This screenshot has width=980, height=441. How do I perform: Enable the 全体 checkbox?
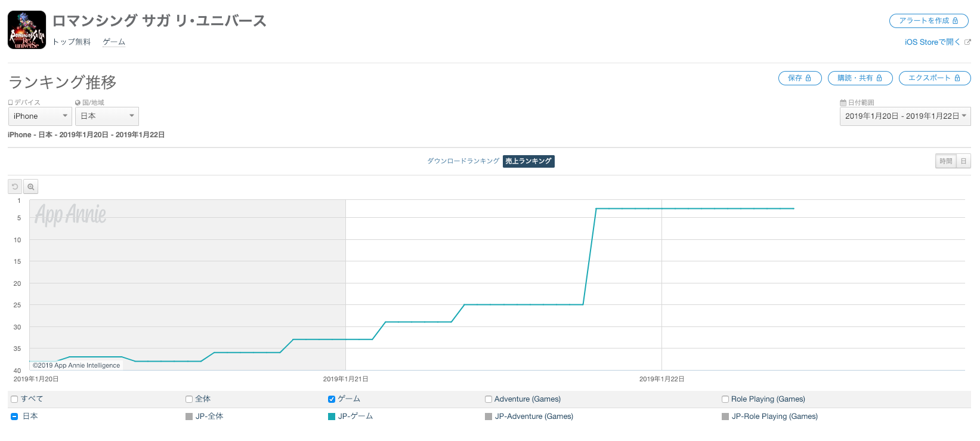coord(189,399)
